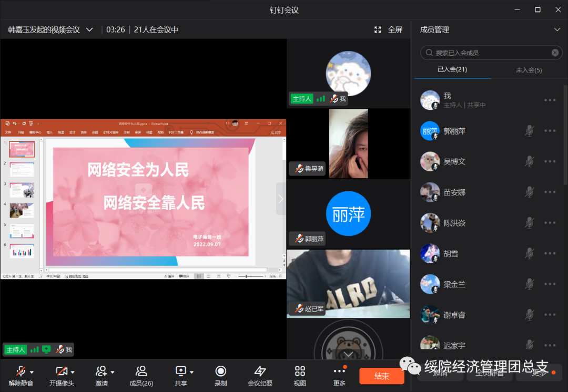Switch to the 未入会(5) tab

tap(529, 70)
